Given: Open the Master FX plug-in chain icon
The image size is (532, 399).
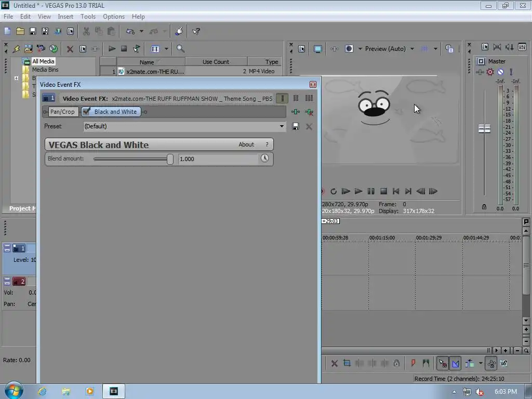Looking at the screenshot, I should pyautogui.click(x=480, y=72).
